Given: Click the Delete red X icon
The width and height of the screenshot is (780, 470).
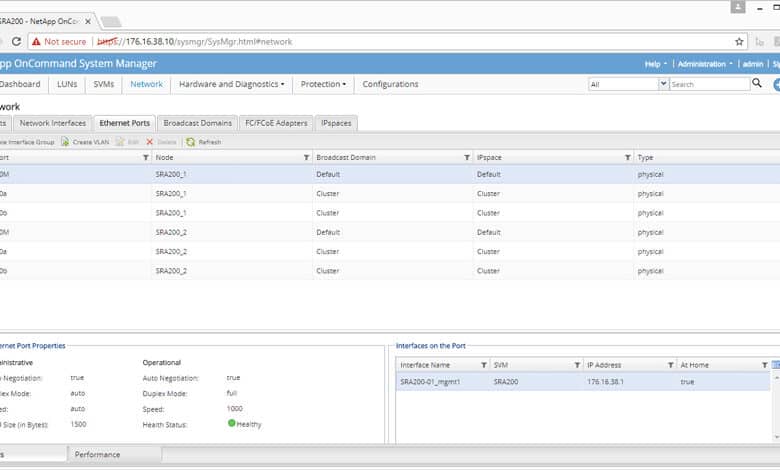Looking at the screenshot, I should pyautogui.click(x=149, y=142).
